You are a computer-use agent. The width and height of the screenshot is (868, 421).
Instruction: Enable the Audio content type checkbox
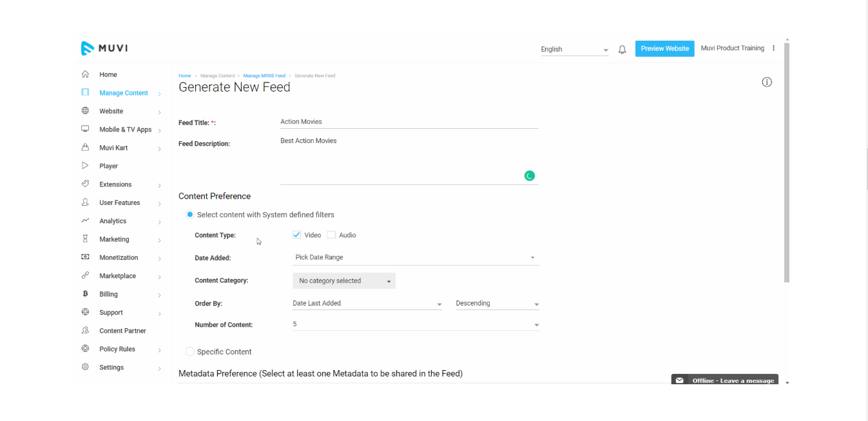[332, 235]
